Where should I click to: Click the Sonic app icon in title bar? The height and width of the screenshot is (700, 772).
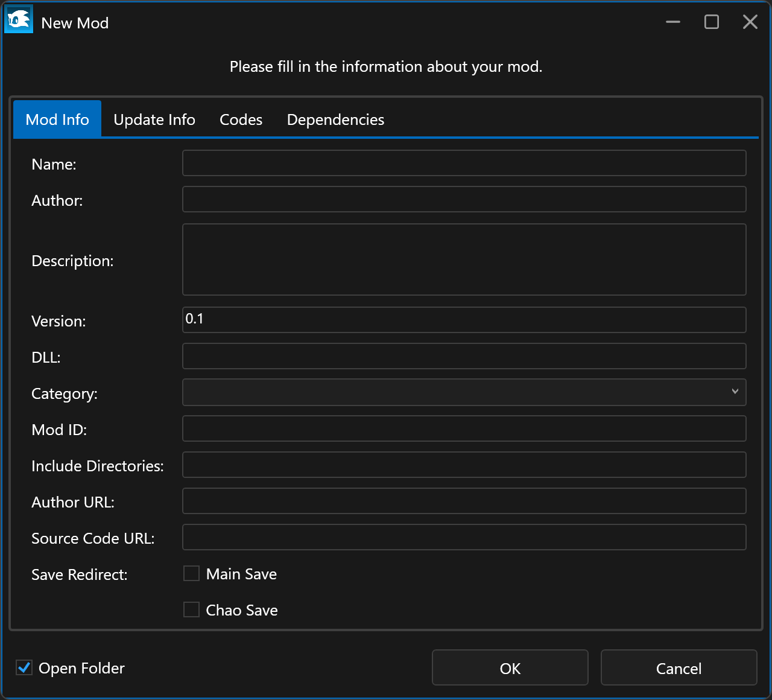point(19,20)
